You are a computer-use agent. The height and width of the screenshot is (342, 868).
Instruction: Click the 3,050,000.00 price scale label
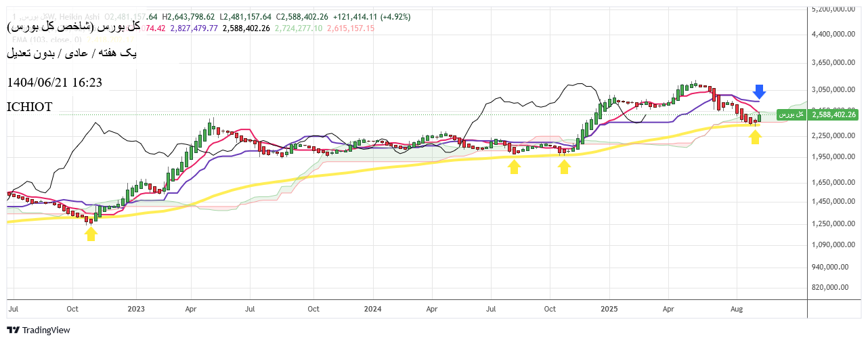pyautogui.click(x=835, y=89)
